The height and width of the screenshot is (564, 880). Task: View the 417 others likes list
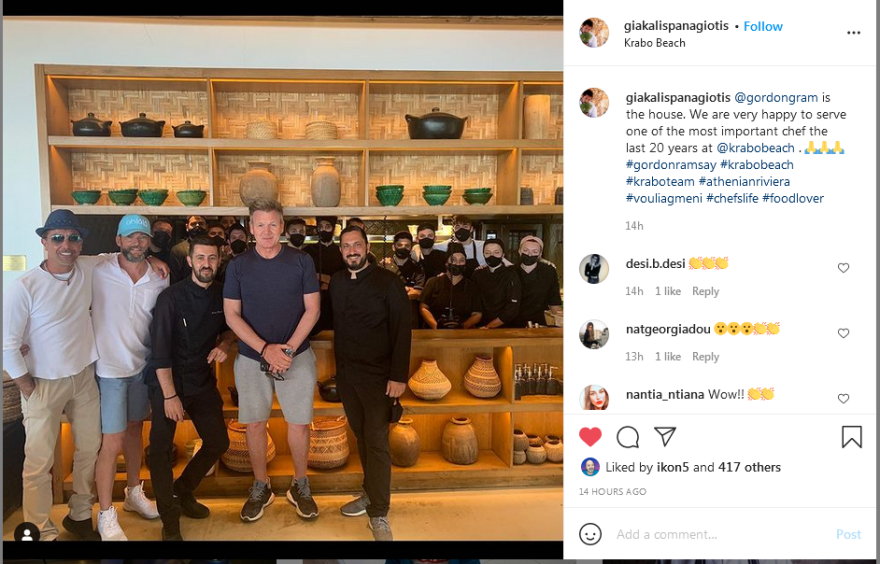pos(749,467)
